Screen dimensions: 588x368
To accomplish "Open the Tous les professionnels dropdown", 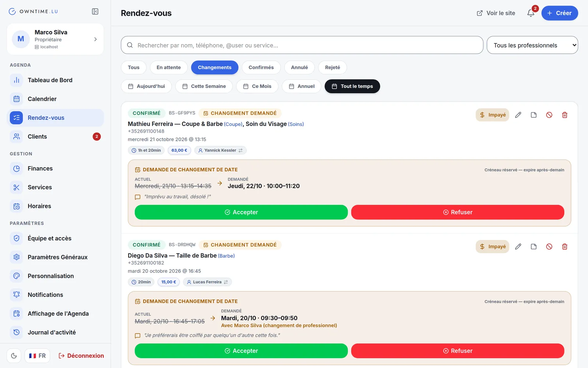I will tap(532, 45).
